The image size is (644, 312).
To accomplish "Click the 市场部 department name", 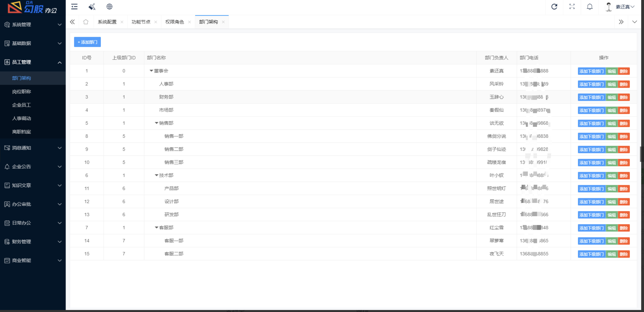I will (x=166, y=110).
